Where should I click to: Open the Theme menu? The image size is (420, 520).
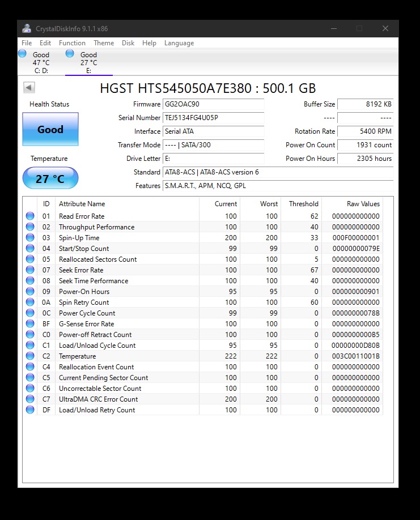(104, 43)
